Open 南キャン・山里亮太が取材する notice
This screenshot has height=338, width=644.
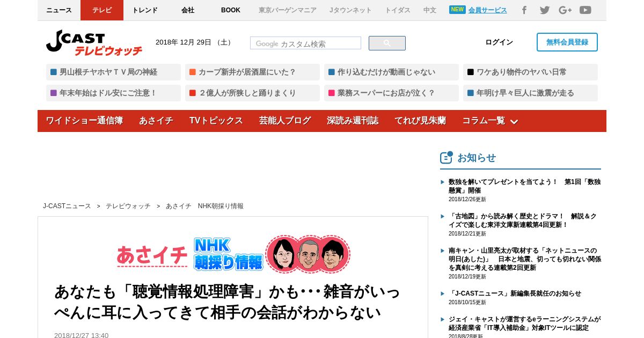coord(525,259)
